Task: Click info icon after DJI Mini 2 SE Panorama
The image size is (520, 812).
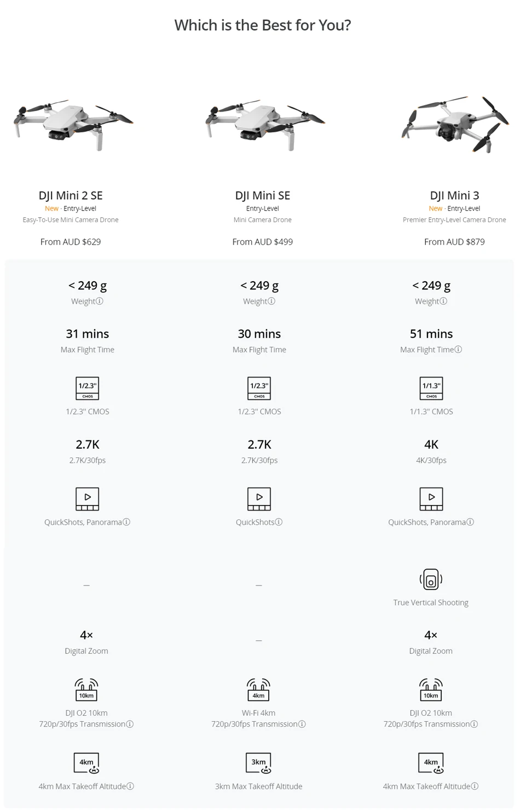Action: click(x=126, y=522)
